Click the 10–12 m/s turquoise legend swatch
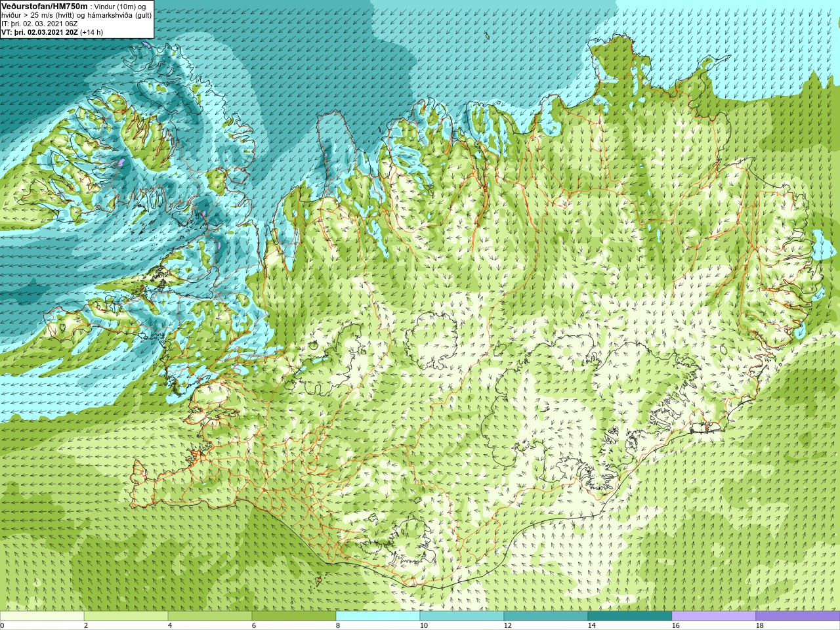Screen dimensions: 840x630 click(462, 616)
